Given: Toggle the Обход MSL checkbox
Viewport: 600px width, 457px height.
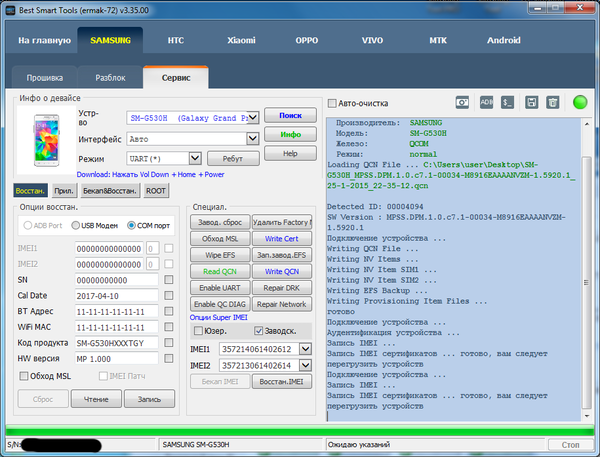Looking at the screenshot, I should pos(24,375).
